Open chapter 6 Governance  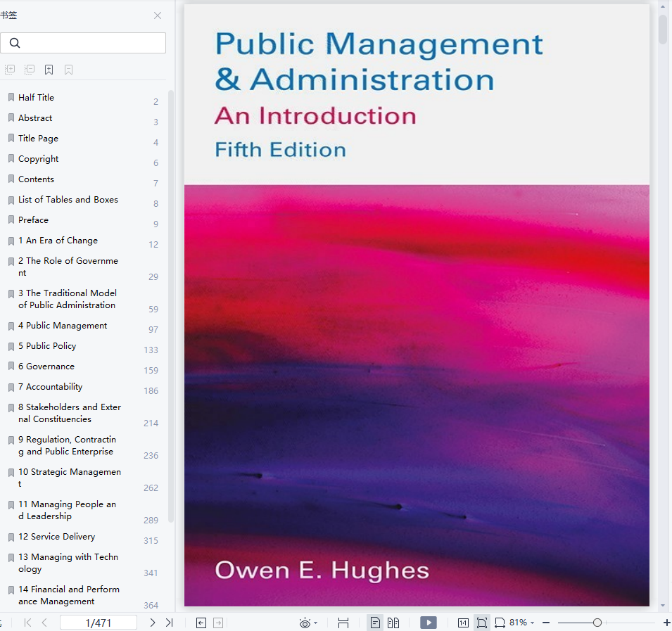(46, 367)
